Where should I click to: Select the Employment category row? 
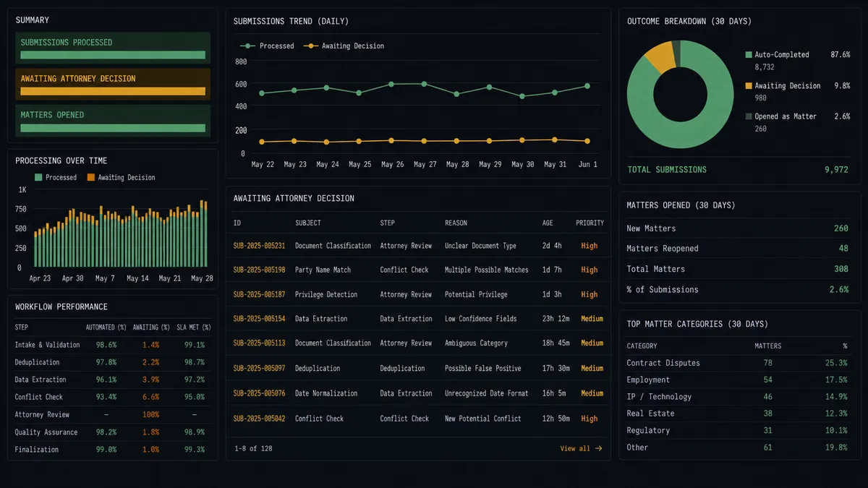737,380
